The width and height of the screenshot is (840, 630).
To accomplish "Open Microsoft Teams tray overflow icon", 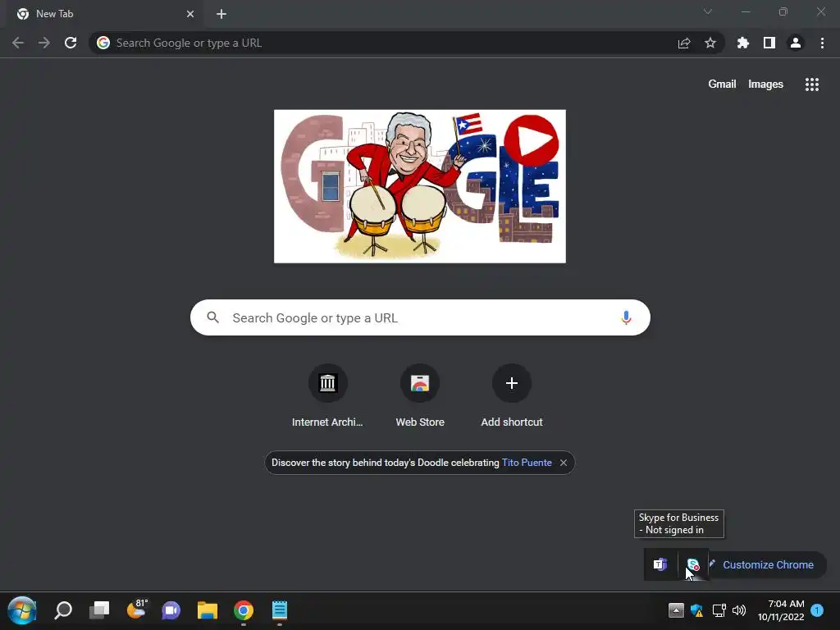I will coord(660,564).
